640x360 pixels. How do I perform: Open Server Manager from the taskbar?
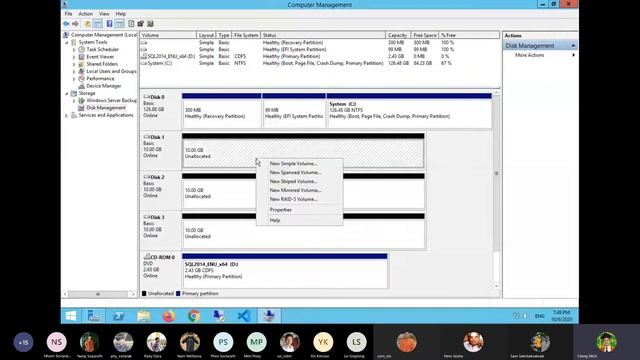(94, 316)
